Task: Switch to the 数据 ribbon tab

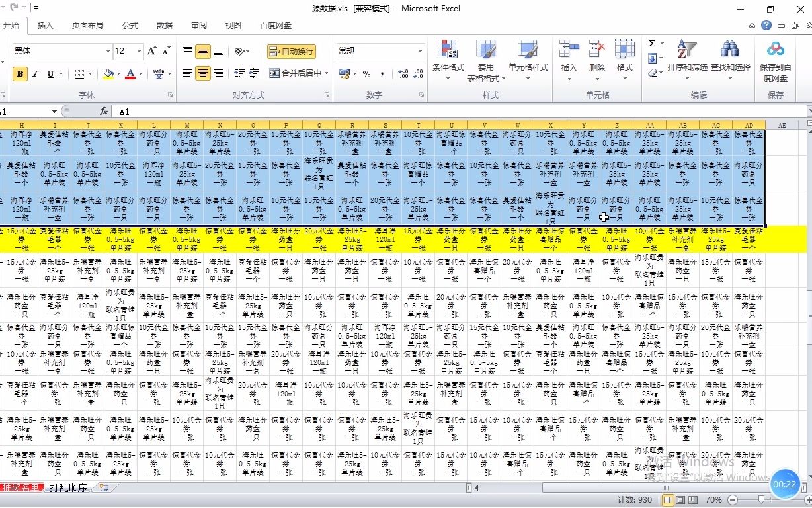Action: pos(163,26)
